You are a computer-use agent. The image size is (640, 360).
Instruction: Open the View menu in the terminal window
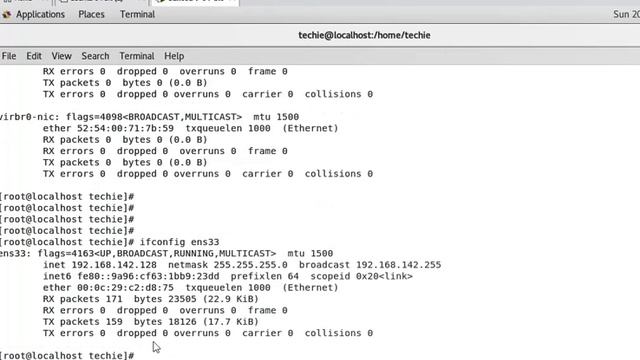(62, 56)
